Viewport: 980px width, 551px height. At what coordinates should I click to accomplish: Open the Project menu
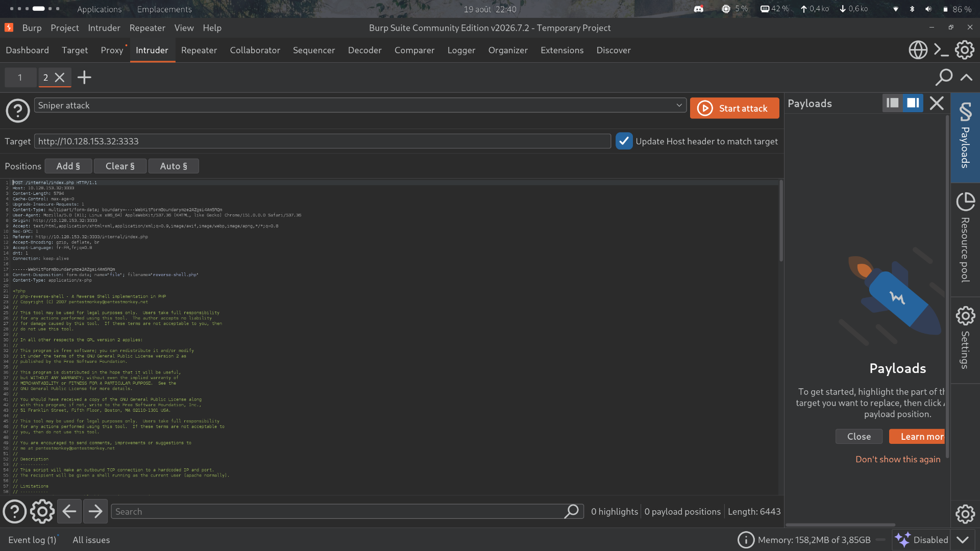[65, 28]
